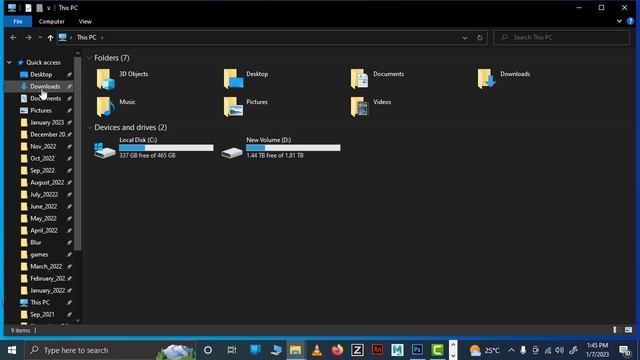Screen dimensions: 640x360
Task: Open the Music folder
Action: pos(116,106)
